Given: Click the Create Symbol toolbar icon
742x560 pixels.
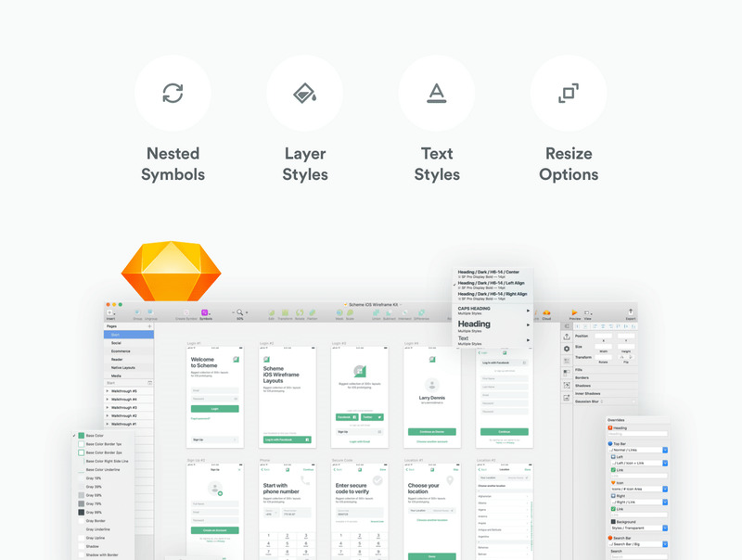Looking at the screenshot, I should pyautogui.click(x=186, y=312).
